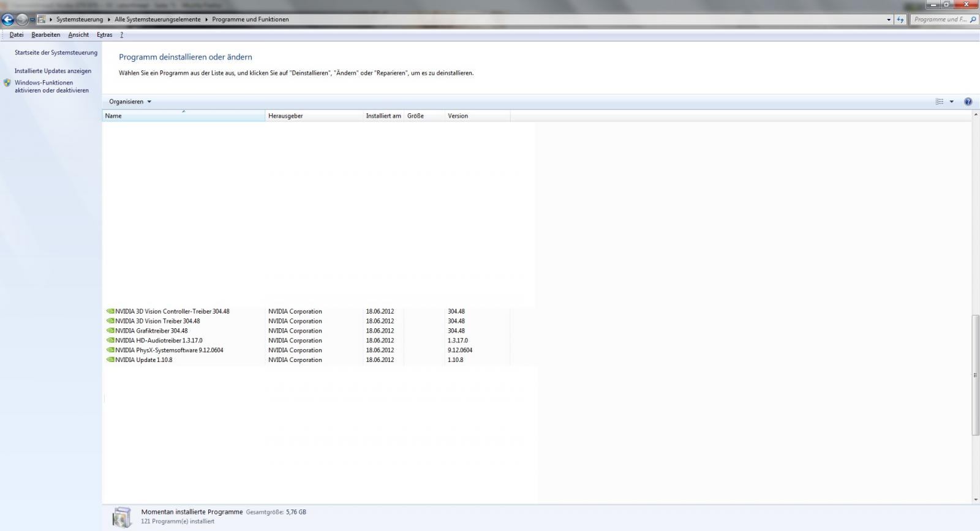Click Gesamtgröße: 5,76 GB status text
Screen dimensions: 980x531
[276, 512]
